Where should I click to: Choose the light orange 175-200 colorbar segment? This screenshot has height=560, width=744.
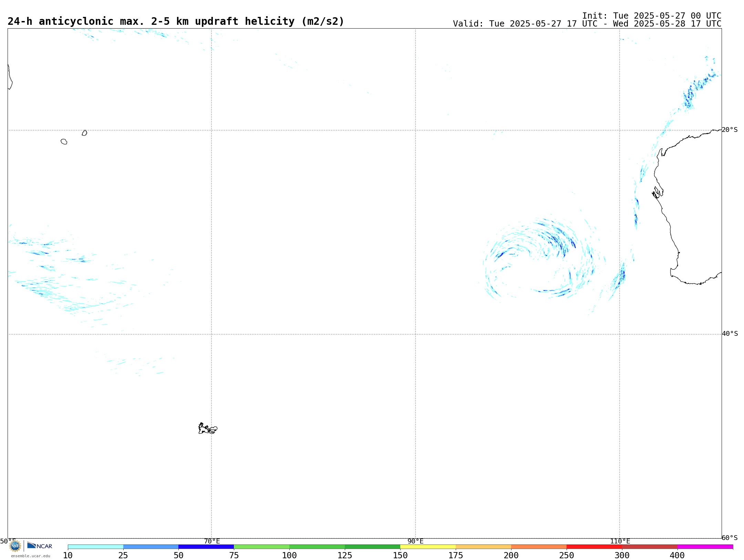484,547
